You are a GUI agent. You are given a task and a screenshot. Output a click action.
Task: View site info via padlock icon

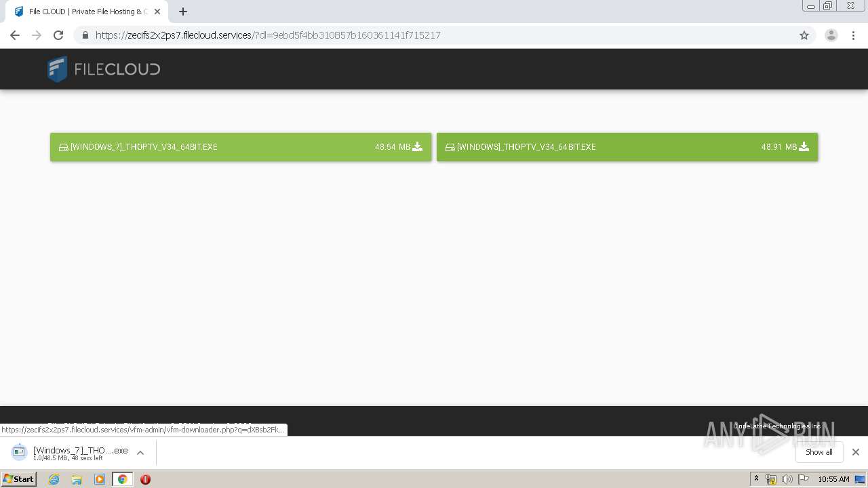85,35
